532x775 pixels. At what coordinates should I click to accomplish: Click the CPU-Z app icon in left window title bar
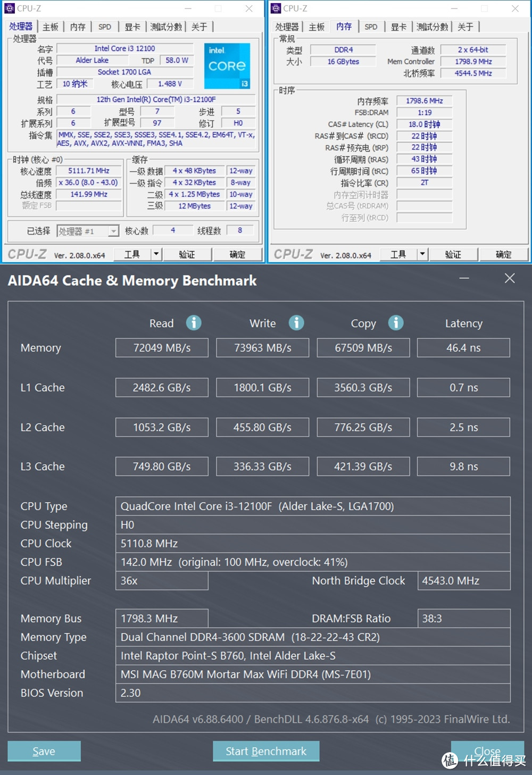(x=10, y=8)
